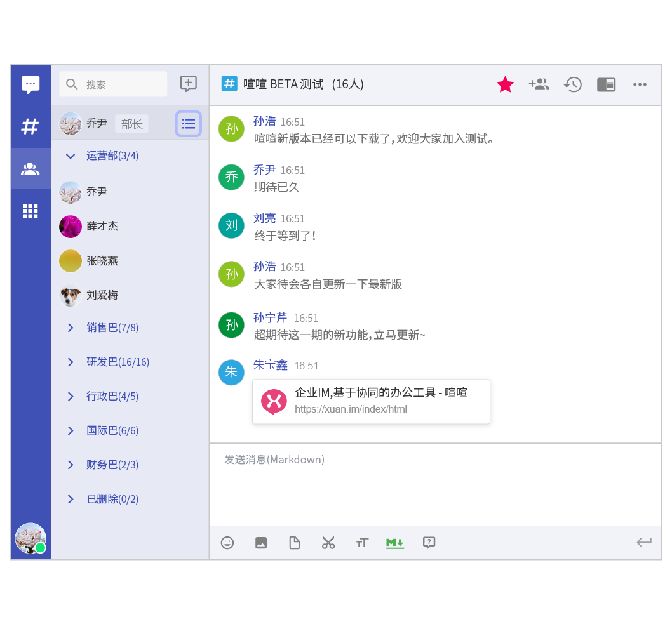
Task: Open the chat messages sidebar icon
Action: click(x=30, y=84)
